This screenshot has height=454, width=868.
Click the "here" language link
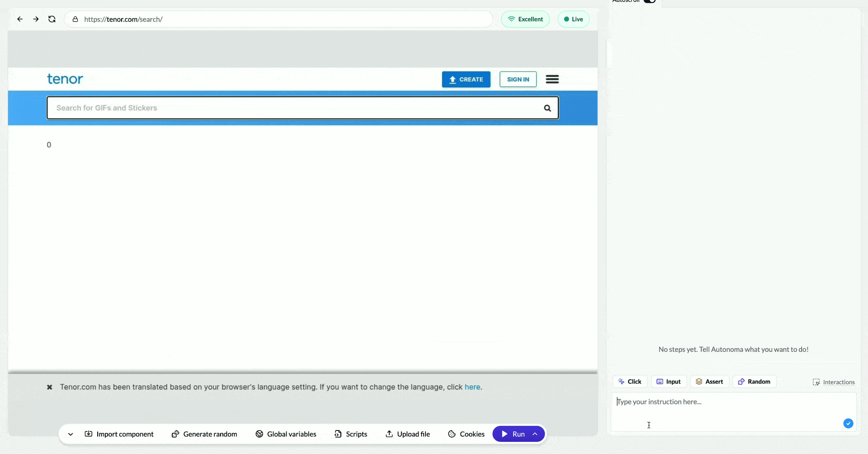tap(472, 387)
